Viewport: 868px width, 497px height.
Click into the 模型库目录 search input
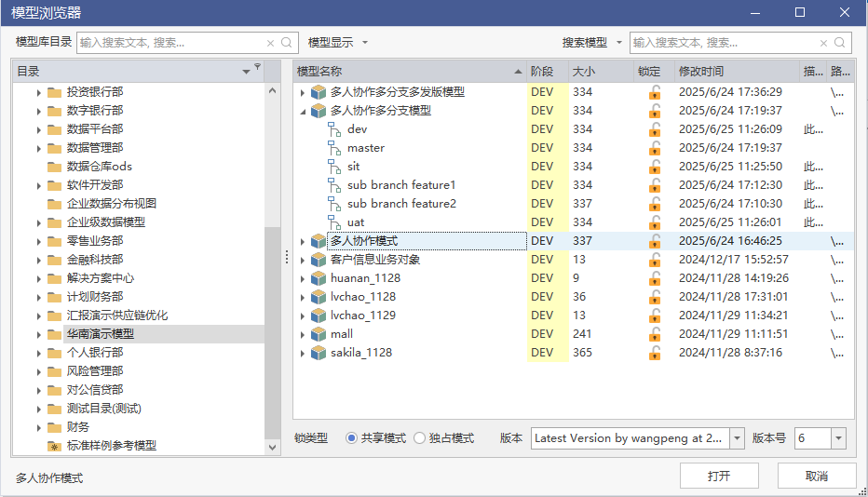pyautogui.click(x=171, y=43)
